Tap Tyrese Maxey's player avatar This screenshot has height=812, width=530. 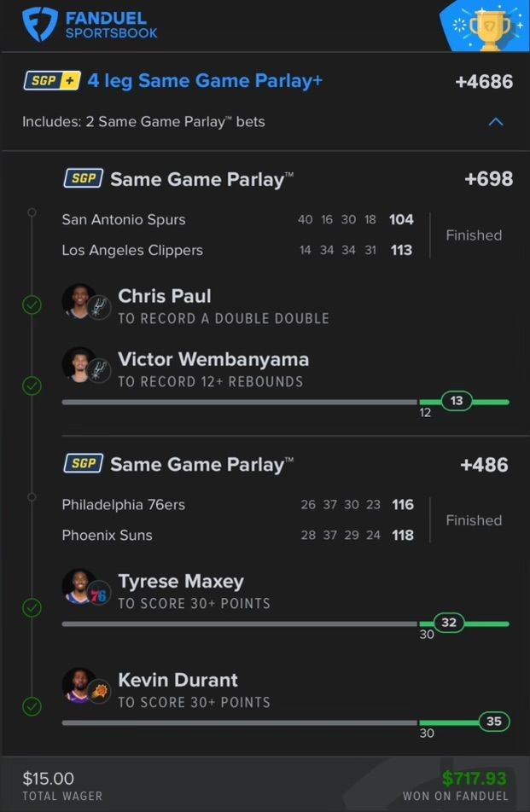pos(79,586)
